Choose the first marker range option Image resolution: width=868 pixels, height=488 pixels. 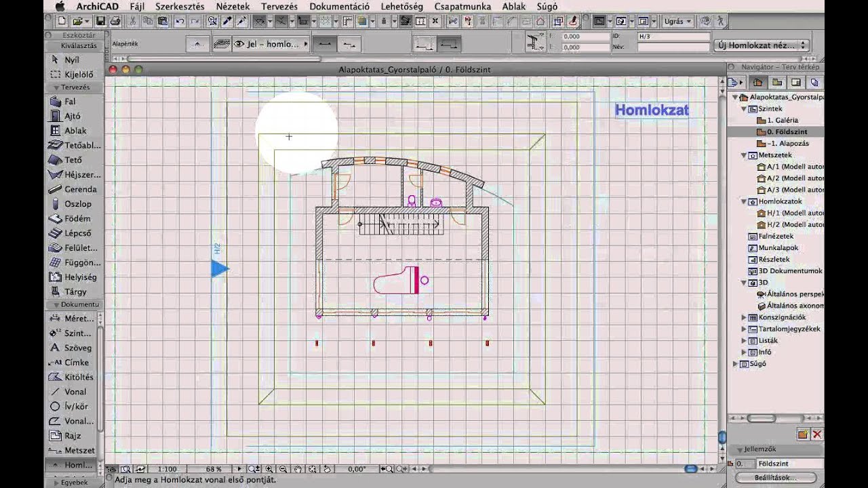coord(425,44)
